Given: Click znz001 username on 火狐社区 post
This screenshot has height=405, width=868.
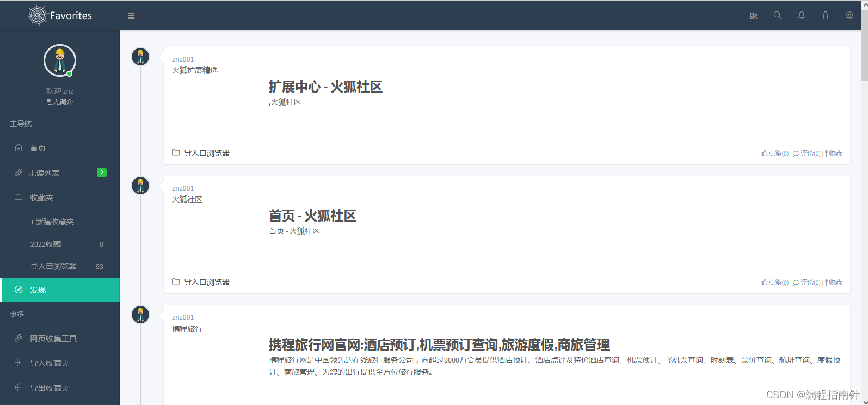Looking at the screenshot, I should click(183, 188).
